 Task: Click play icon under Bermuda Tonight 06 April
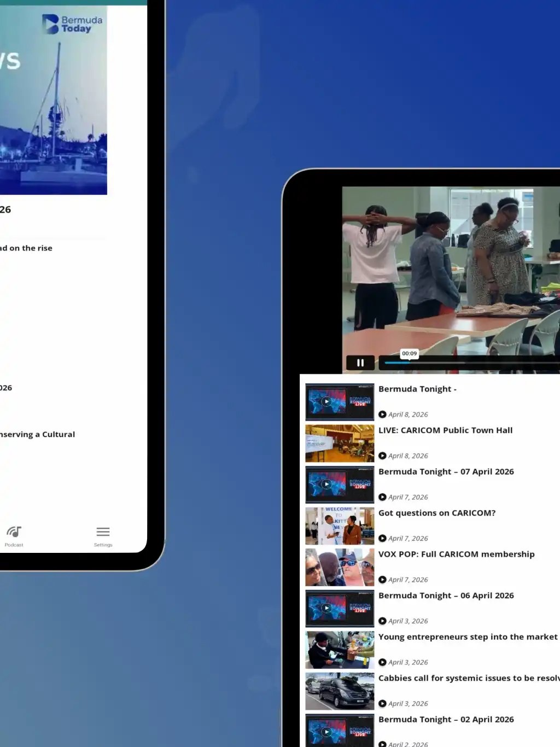[382, 621]
